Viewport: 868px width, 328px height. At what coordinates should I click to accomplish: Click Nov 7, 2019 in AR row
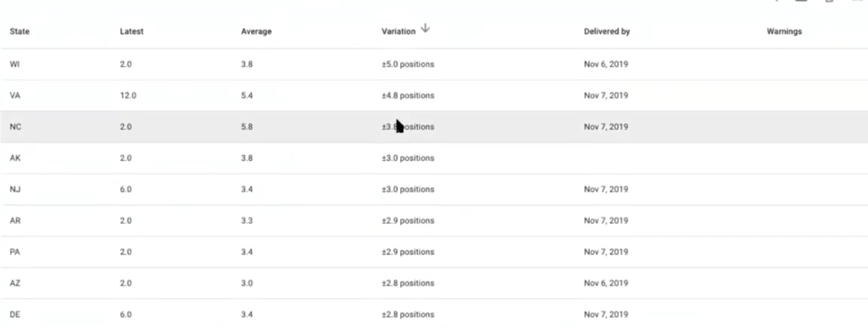pos(606,220)
